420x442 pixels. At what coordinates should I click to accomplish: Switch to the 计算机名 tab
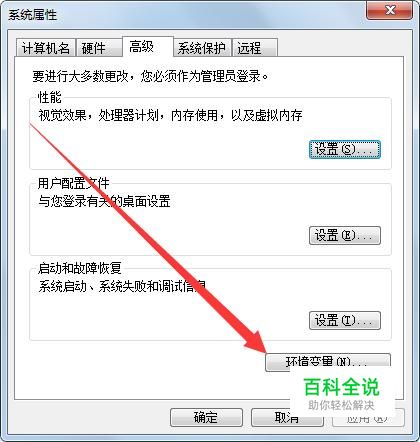pyautogui.click(x=46, y=48)
